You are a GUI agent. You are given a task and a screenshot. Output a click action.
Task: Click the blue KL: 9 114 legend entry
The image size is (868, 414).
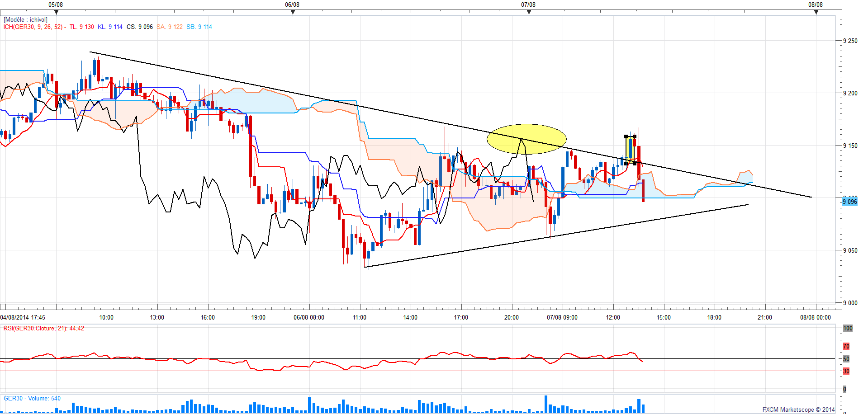(110, 27)
